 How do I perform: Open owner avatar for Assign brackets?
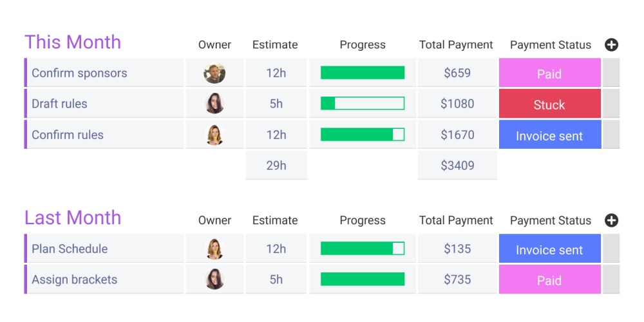click(214, 279)
